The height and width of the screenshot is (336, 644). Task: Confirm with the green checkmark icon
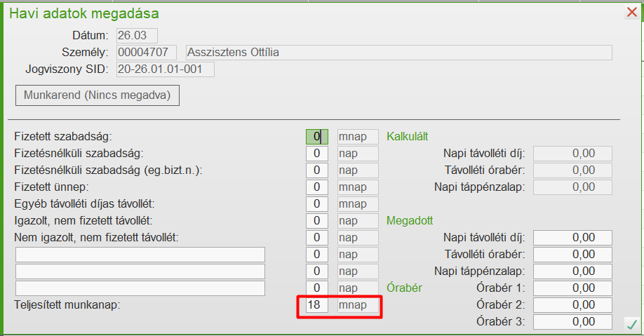(632, 324)
